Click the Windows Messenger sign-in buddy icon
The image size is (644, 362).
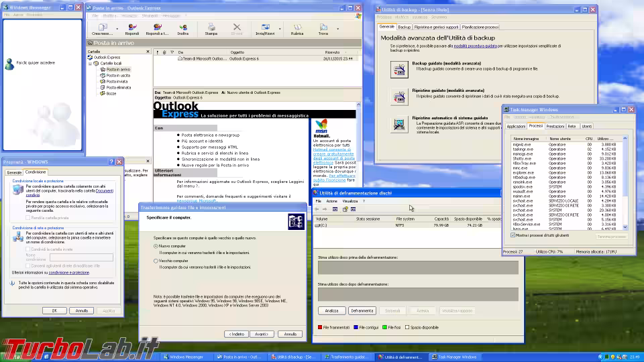(9, 63)
